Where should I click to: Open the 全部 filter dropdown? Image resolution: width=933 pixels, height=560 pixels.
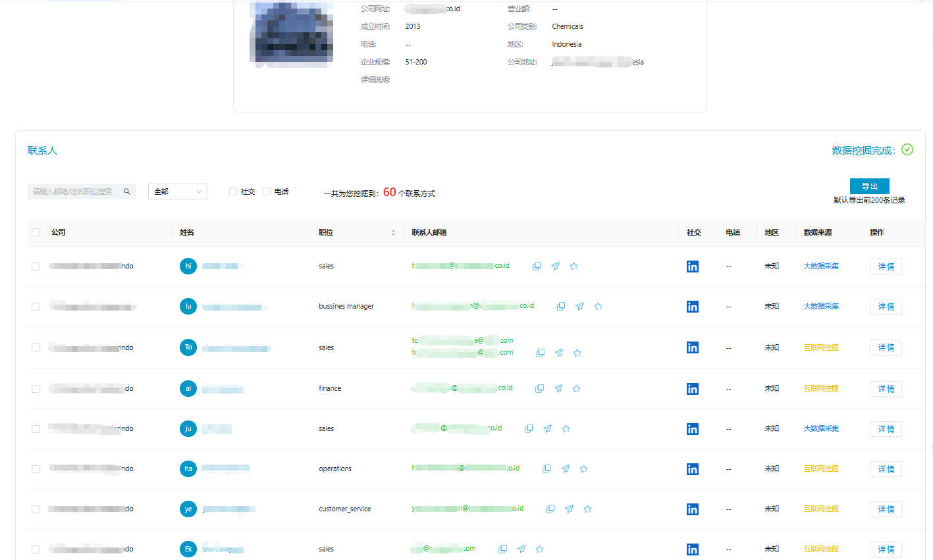(x=178, y=191)
